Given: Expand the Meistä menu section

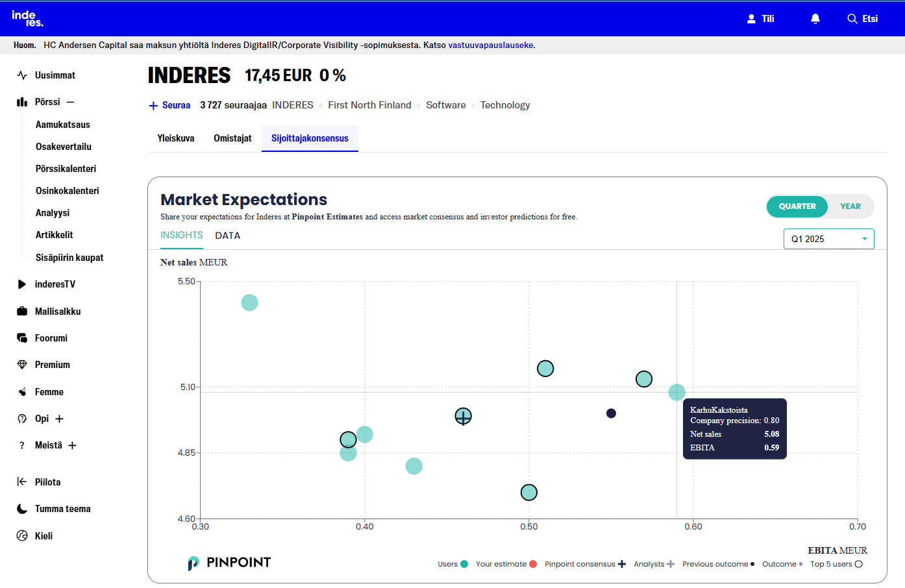Looking at the screenshot, I should (x=73, y=445).
